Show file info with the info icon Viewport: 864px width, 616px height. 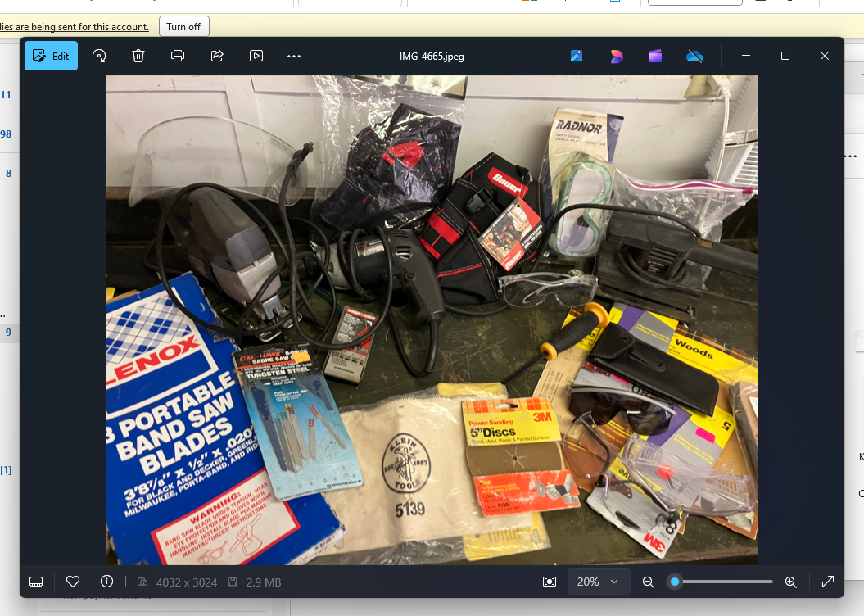(x=106, y=582)
